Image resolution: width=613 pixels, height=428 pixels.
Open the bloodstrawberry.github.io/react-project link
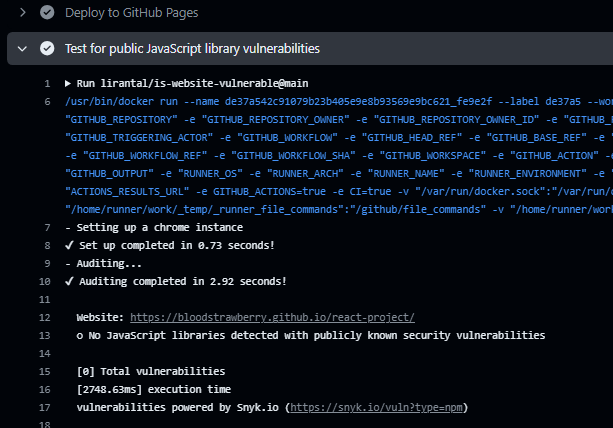272,317
